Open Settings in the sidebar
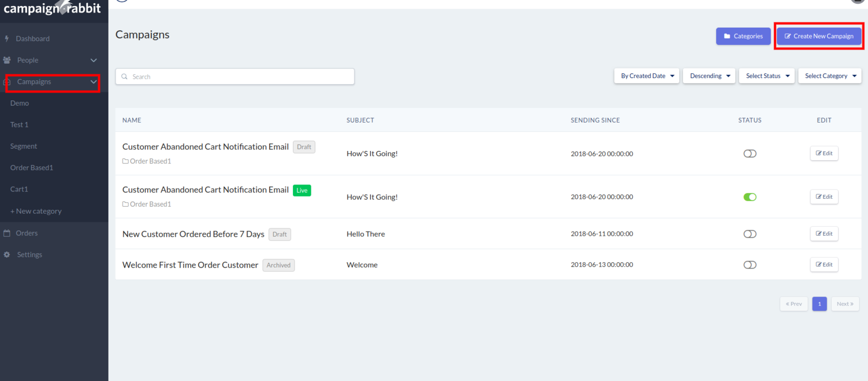The image size is (868, 381). click(29, 255)
